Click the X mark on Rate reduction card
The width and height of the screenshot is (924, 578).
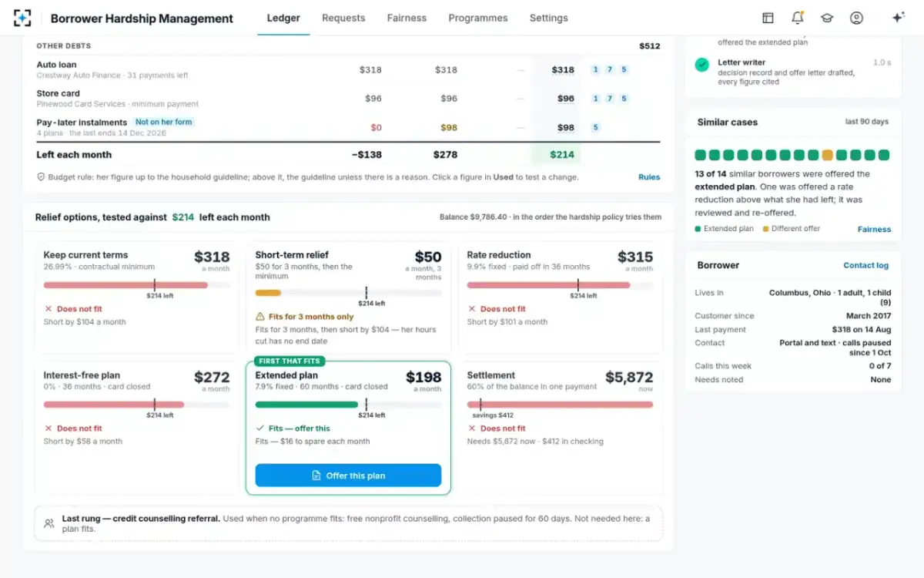coord(471,309)
